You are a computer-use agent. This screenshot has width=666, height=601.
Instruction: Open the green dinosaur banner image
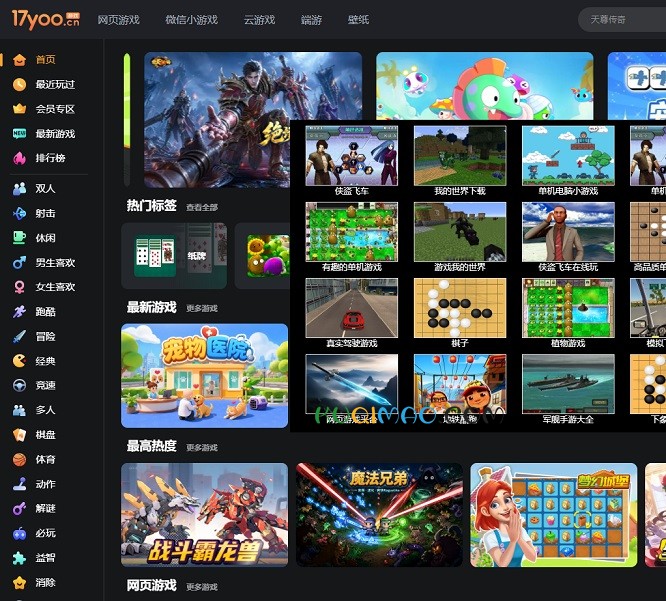[485, 86]
